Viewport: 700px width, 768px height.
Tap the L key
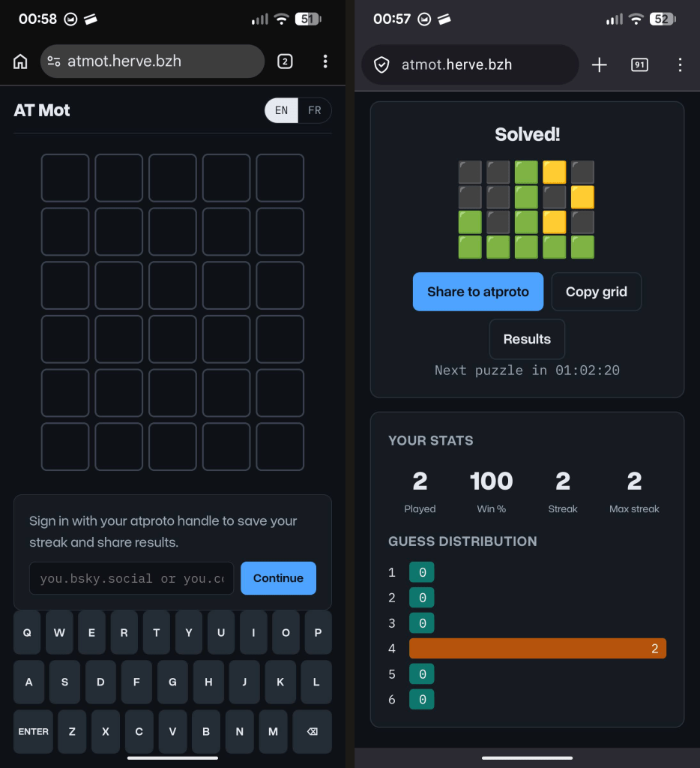316,682
